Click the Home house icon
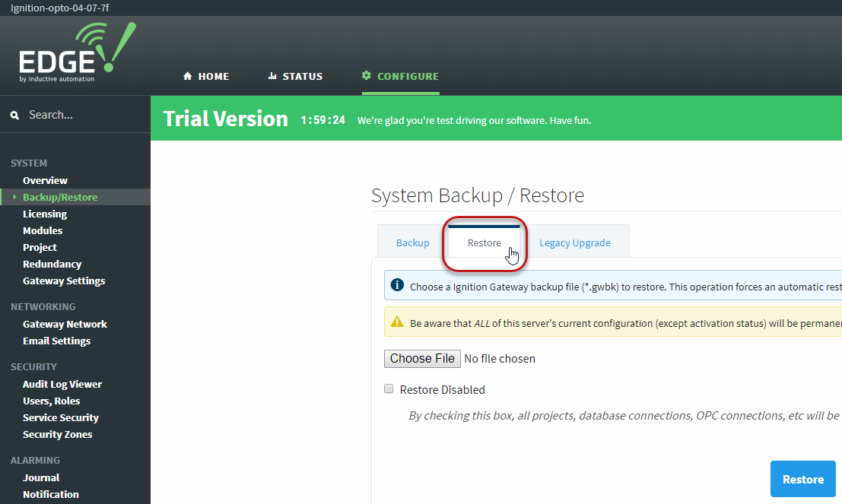The width and height of the screenshot is (842, 504). point(188,76)
